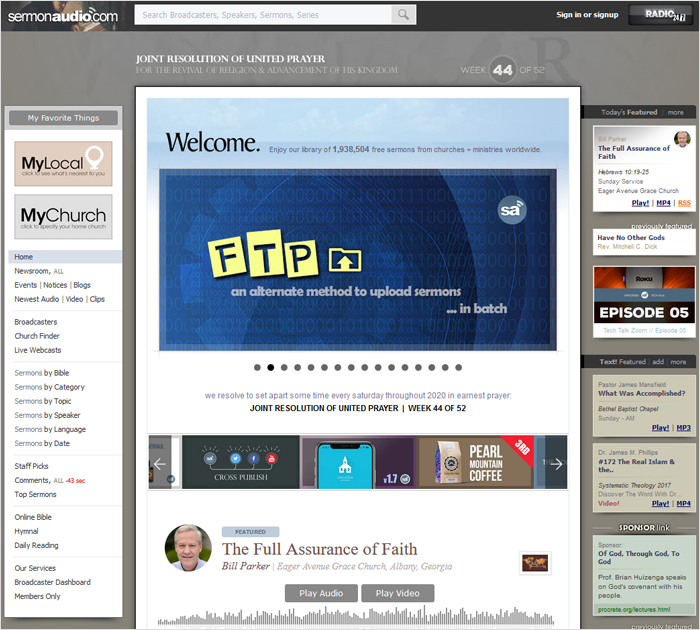Select the active second slideshow dot
This screenshot has height=630, width=700.
tap(271, 367)
